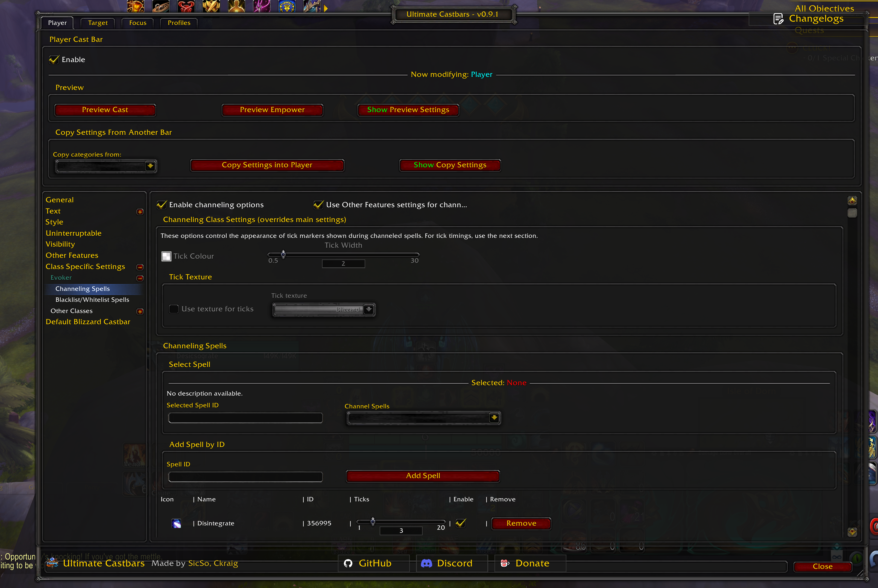Viewport: 878px width, 588px height.
Task: Click Copy Settings into Player button
Action: tap(267, 165)
